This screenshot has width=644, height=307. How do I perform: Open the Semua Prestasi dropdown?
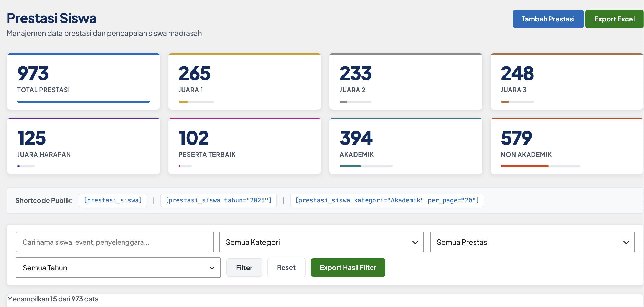[532, 242]
